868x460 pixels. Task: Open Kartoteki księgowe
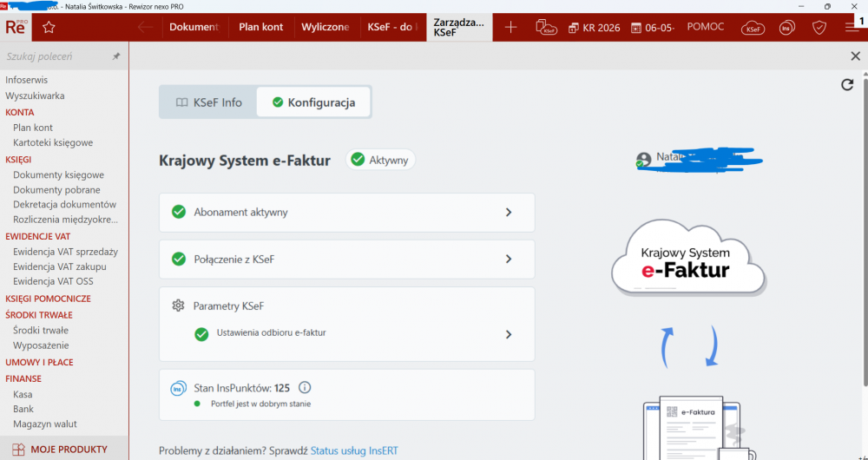[x=53, y=143]
